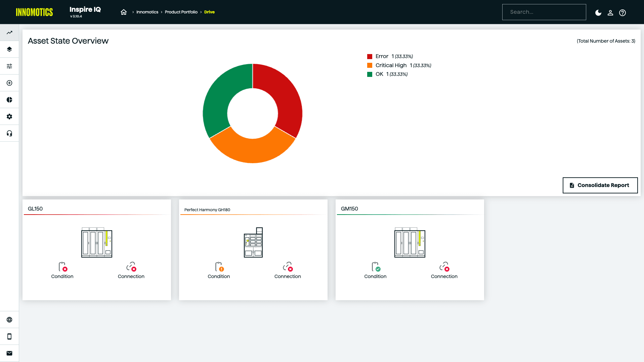Click the mail envelope sidebar icon
Image resolution: width=644 pixels, height=362 pixels.
(x=9, y=353)
